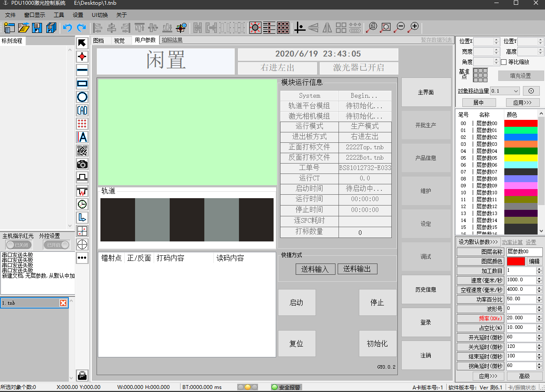Choose the circle drawing tool

pyautogui.click(x=82, y=97)
